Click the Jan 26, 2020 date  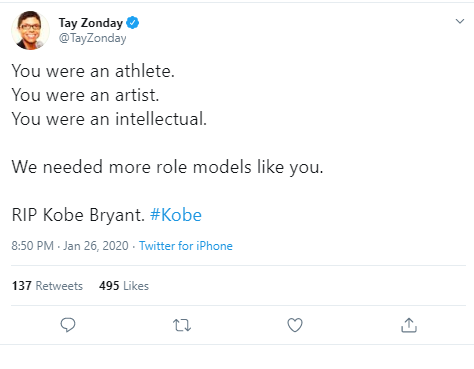point(96,246)
